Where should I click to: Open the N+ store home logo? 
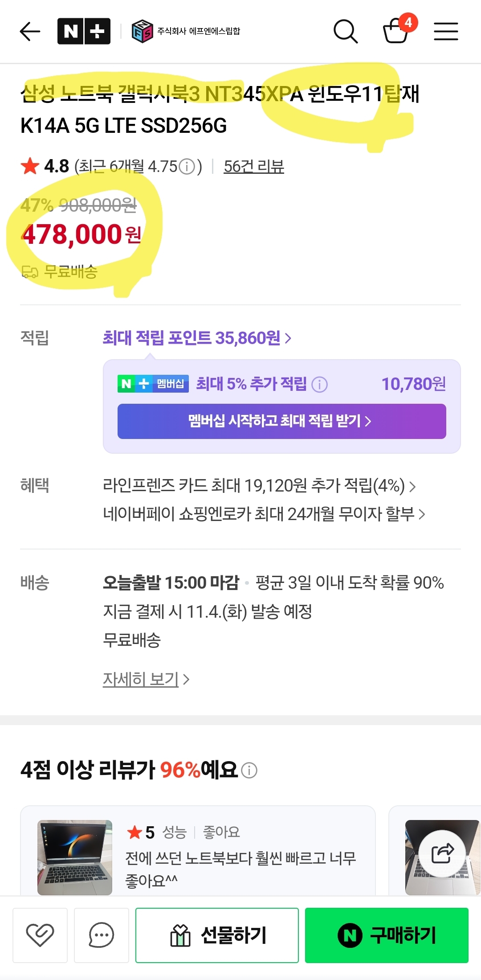coord(84,31)
